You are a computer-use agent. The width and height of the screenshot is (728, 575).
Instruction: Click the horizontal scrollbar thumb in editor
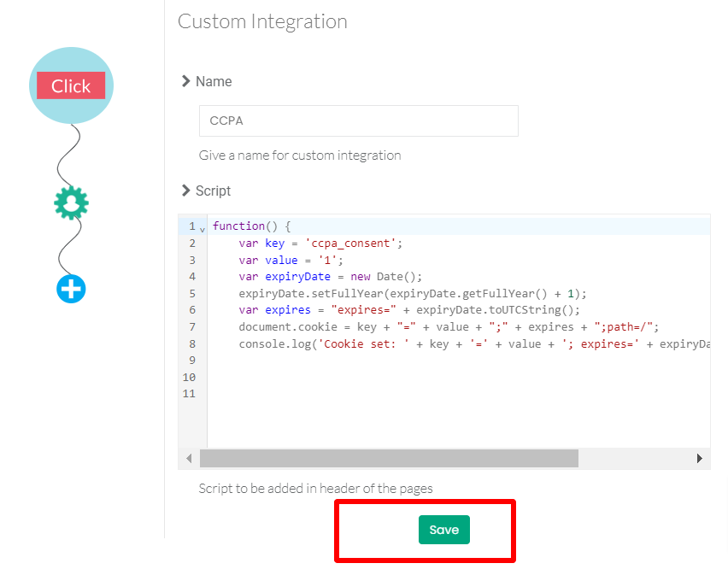coord(389,459)
